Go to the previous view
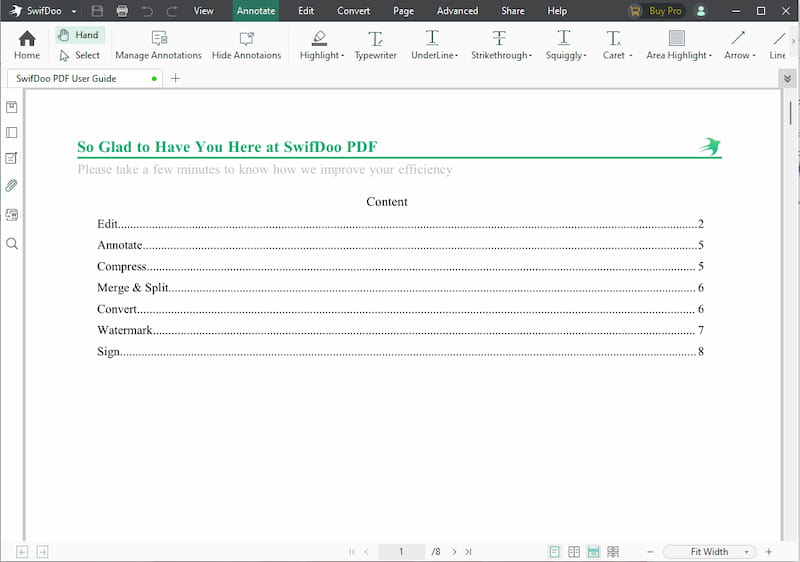 pyautogui.click(x=22, y=551)
